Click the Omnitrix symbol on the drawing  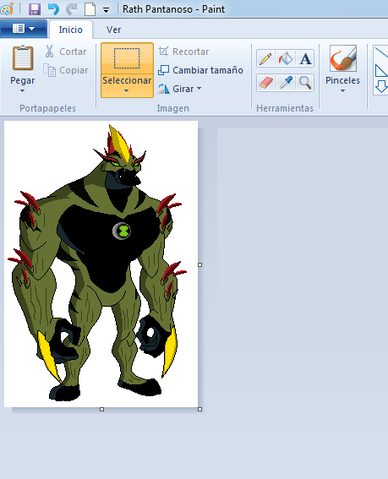point(122,230)
